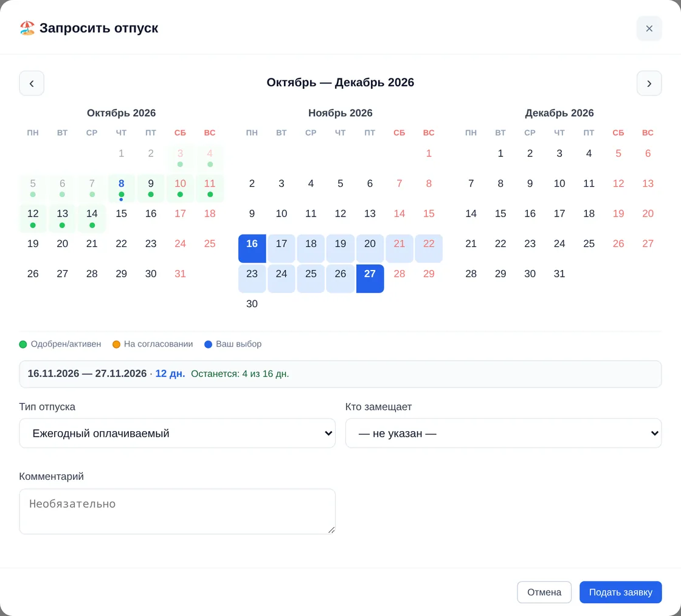Select November 27 end date
This screenshot has width=681, height=616.
370,279
